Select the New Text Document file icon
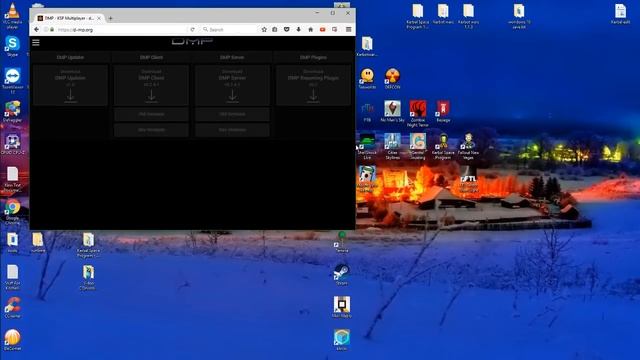Viewport: 640px width, 360px height. point(12,180)
